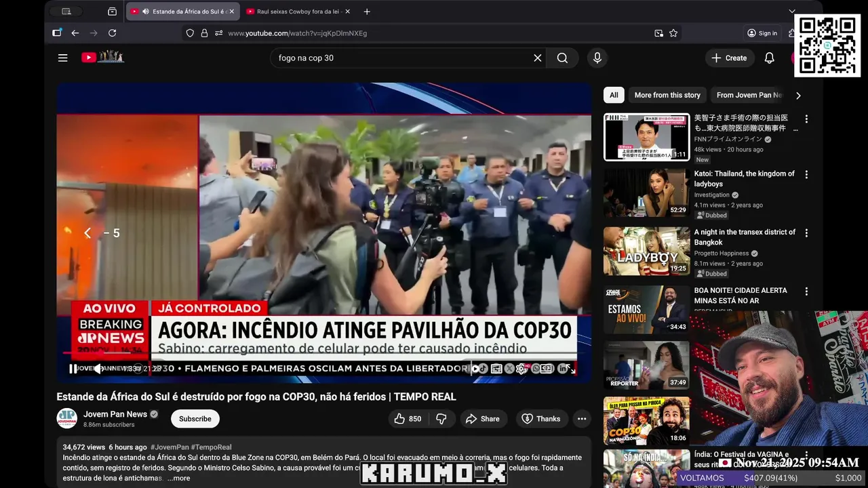Open options menu for Katoi Thailand video
The width and height of the screenshot is (868, 488).
coord(806,175)
